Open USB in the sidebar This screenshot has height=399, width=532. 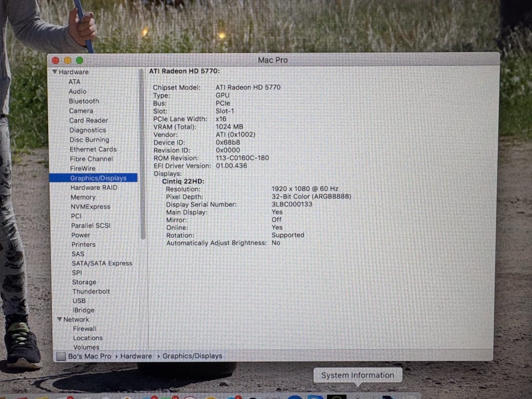(x=79, y=300)
